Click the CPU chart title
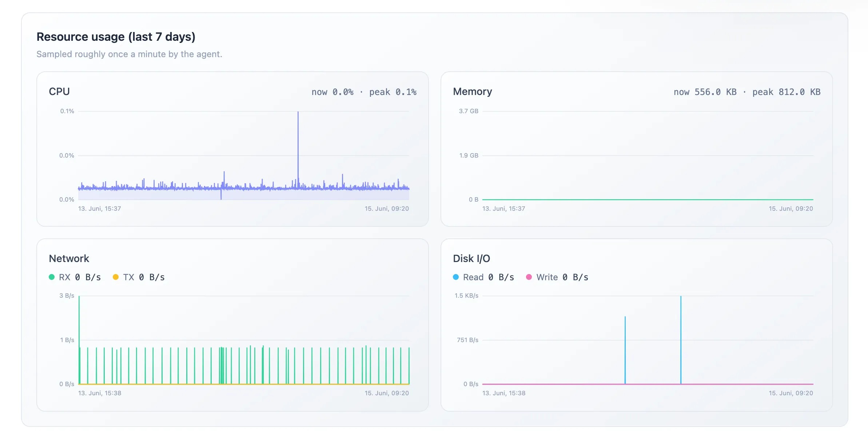This screenshot has height=436, width=868. click(59, 91)
